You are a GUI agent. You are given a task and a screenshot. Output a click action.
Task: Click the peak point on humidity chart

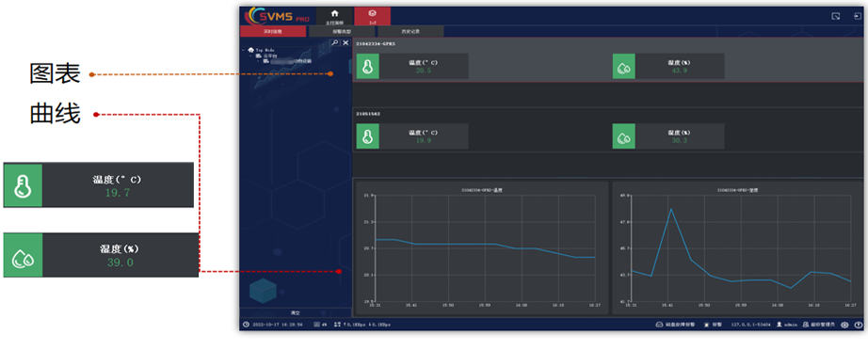pos(671,209)
